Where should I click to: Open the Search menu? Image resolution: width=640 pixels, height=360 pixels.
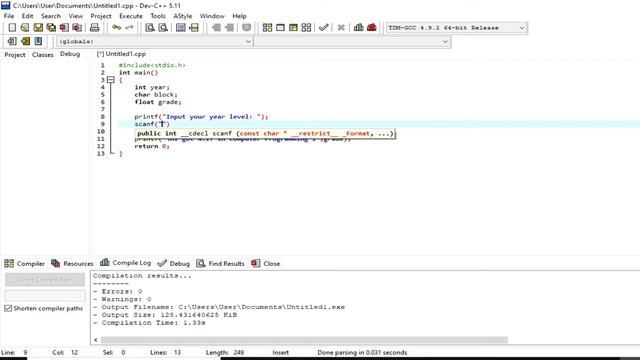point(51,16)
